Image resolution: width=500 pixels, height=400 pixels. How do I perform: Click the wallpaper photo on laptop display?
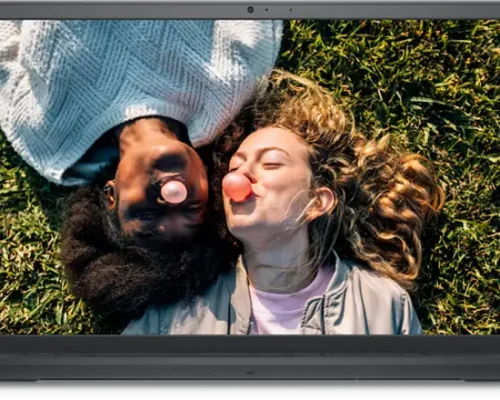coord(250,177)
